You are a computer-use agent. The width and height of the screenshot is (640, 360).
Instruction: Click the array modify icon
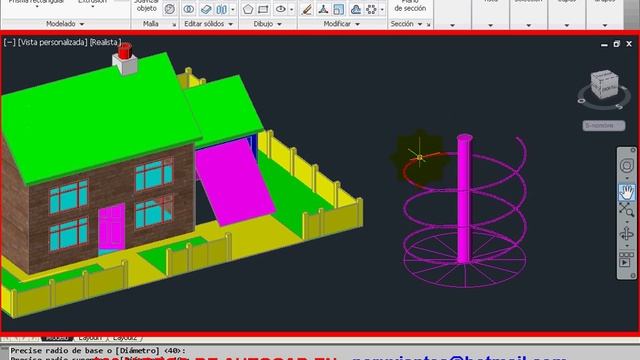coord(371,9)
